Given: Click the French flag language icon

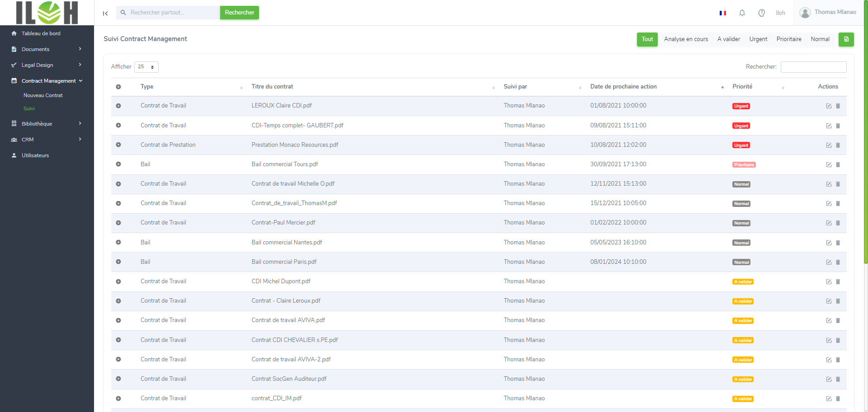Looking at the screenshot, I should (x=722, y=13).
